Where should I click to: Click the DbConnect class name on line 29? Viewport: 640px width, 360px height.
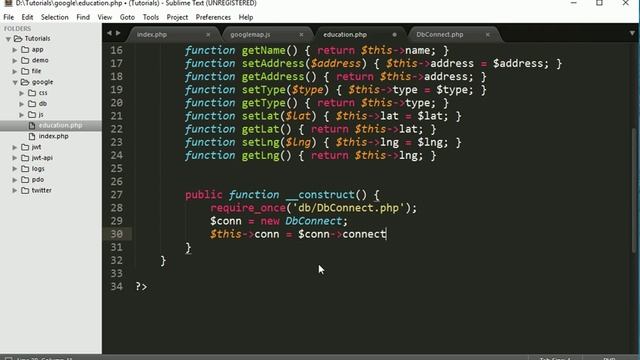[313, 221]
